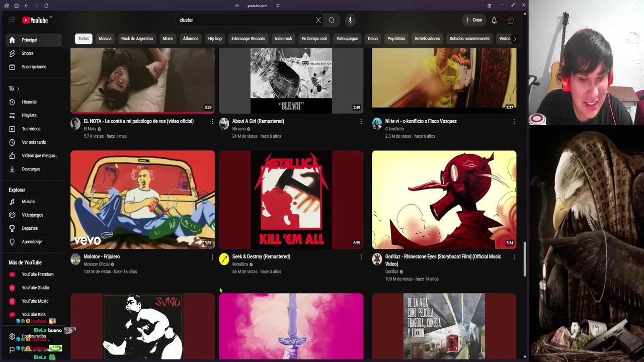Select the Sintetizadores chip
Screen dimensions: 644x362
click(x=427, y=39)
